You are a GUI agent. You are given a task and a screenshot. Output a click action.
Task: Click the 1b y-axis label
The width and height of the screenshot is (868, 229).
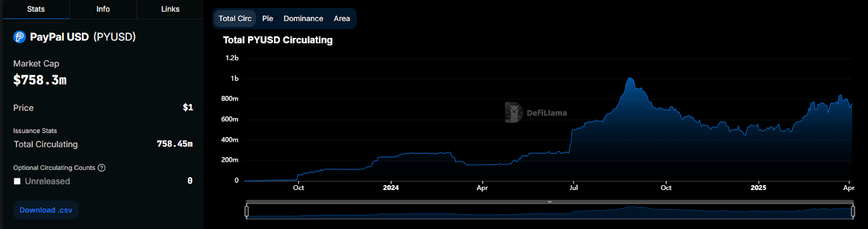tap(234, 78)
